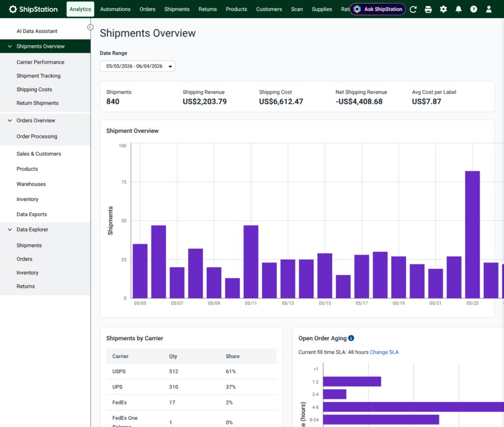Viewport: 504px width, 427px height.
Task: Click Shipping Cost value US$6,612.47
Action: [281, 101]
